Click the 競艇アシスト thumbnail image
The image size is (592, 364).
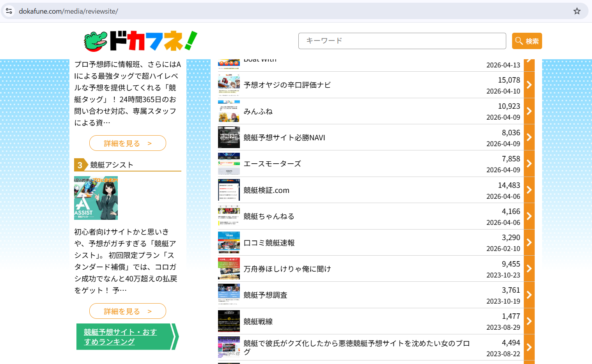(x=96, y=198)
